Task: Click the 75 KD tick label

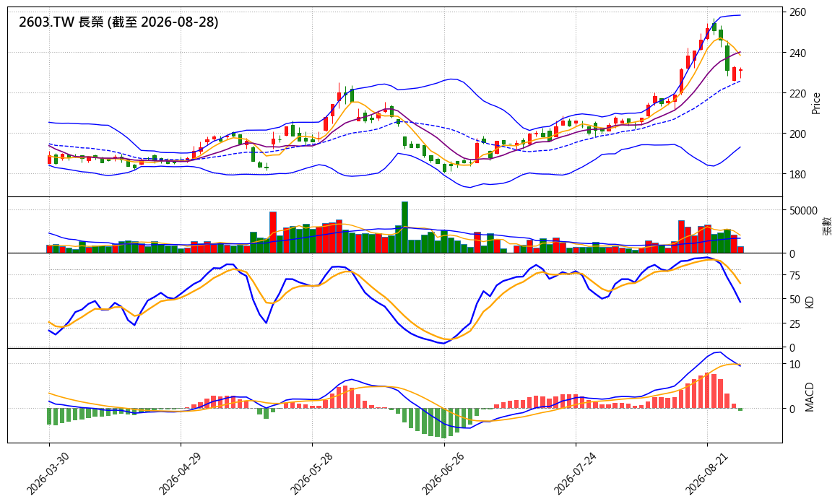Action: click(x=794, y=275)
